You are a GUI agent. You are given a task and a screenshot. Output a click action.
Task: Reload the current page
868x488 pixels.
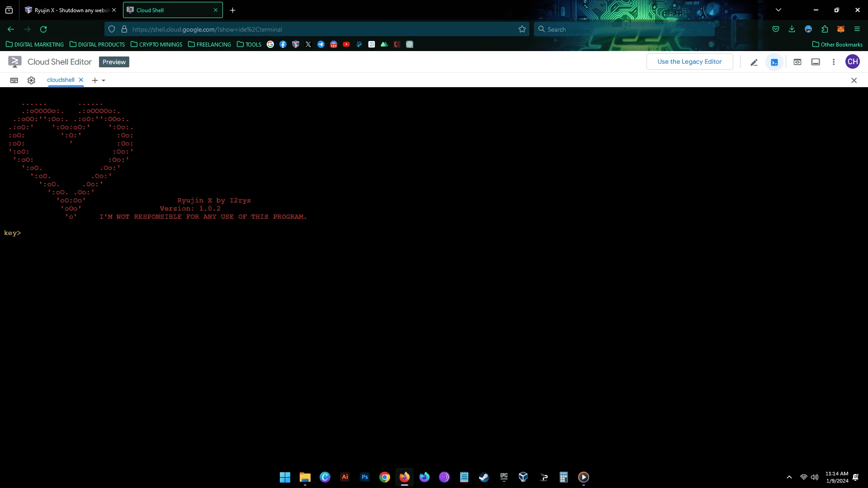click(x=43, y=29)
